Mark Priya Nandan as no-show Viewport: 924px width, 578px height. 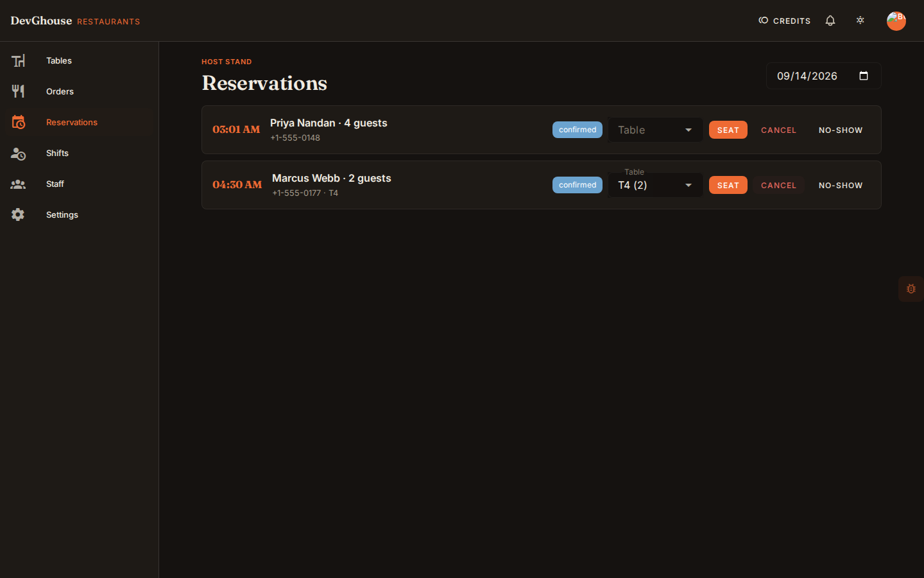[841, 130]
